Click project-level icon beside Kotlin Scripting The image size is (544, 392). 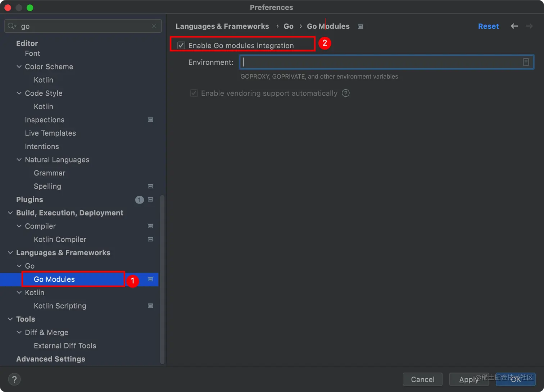click(x=150, y=306)
